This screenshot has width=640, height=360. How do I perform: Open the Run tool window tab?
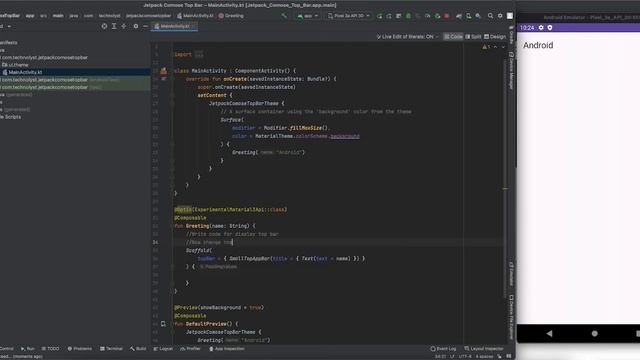[28, 349]
